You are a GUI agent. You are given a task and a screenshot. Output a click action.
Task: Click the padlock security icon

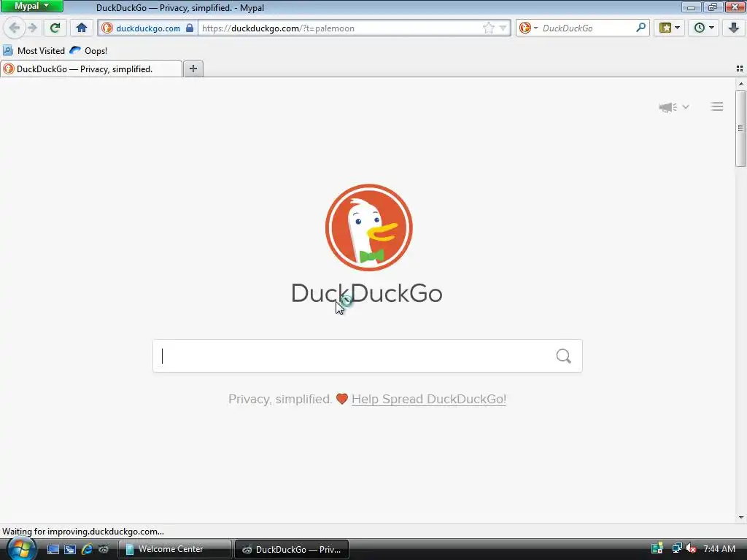click(190, 28)
